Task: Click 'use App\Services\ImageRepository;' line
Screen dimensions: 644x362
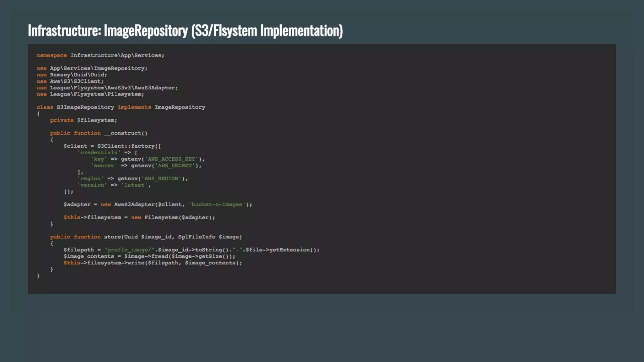Action: tap(92, 68)
